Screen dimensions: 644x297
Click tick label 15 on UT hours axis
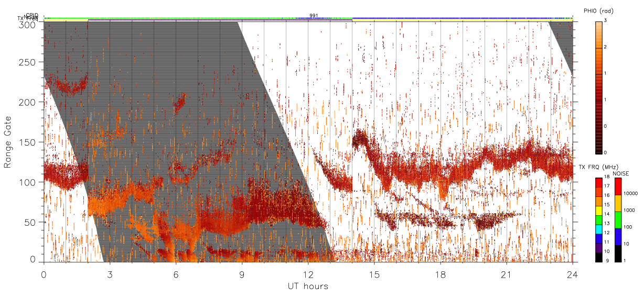(x=374, y=274)
